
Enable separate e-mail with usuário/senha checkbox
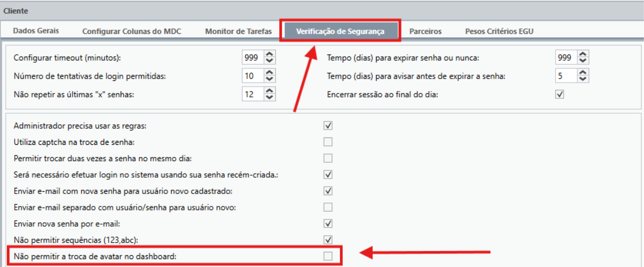(328, 207)
